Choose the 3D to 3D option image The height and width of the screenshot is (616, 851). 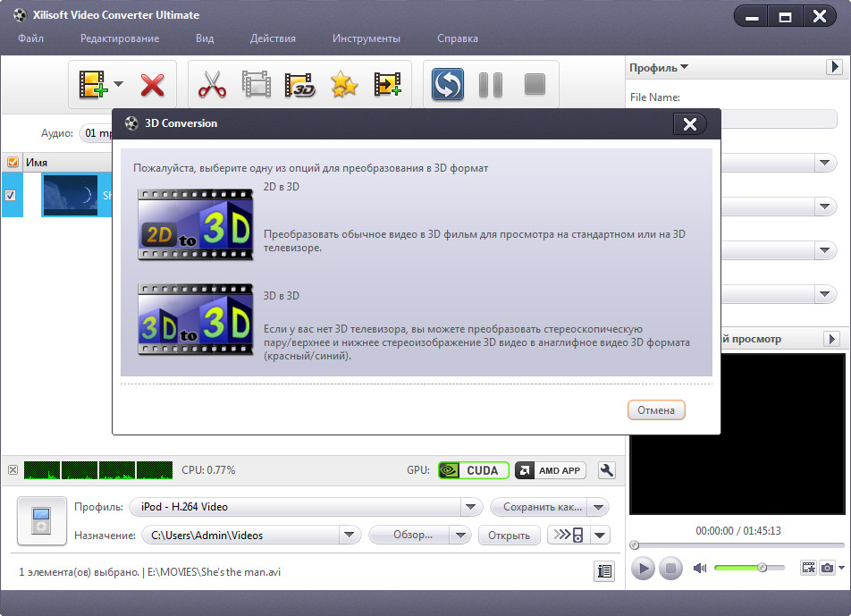point(196,320)
